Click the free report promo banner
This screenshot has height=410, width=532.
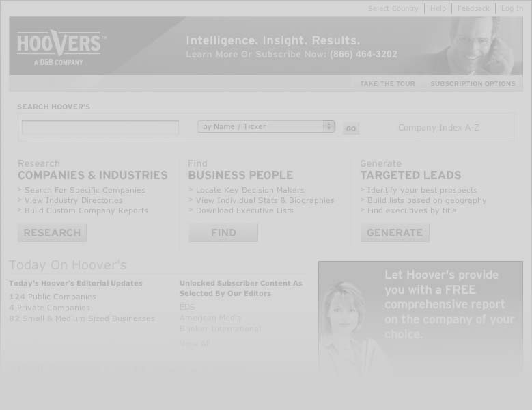(420, 316)
